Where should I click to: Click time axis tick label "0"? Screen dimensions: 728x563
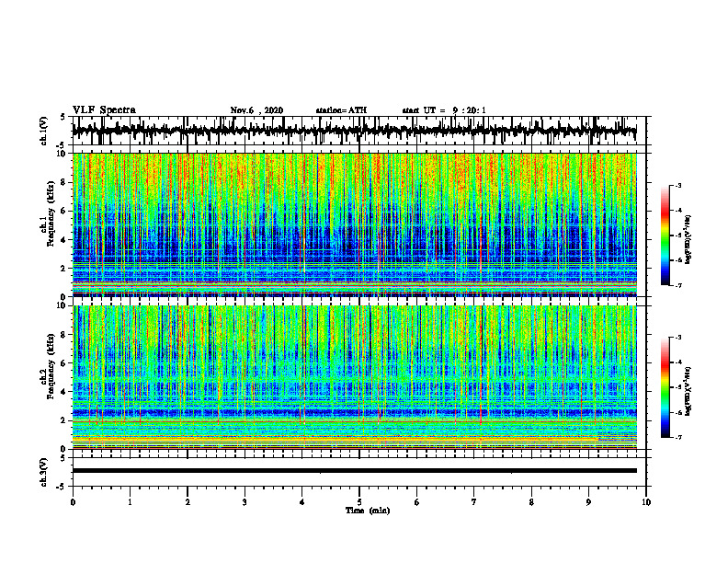73,502
